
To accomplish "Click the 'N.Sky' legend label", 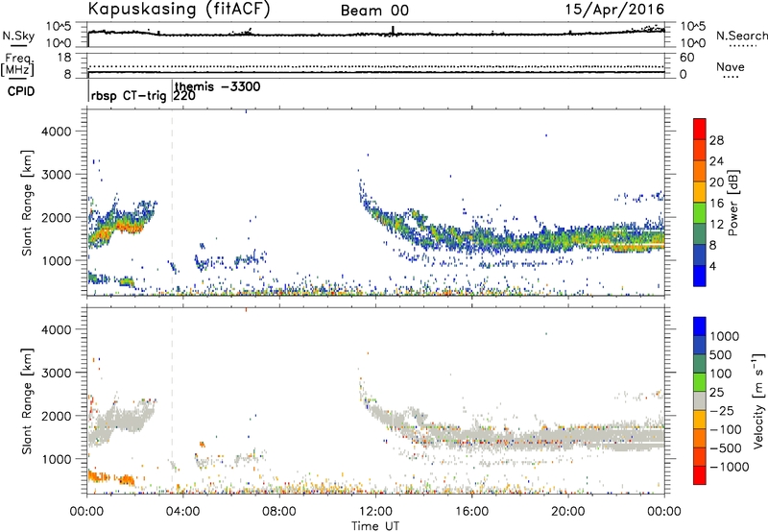I will (x=18, y=36).
